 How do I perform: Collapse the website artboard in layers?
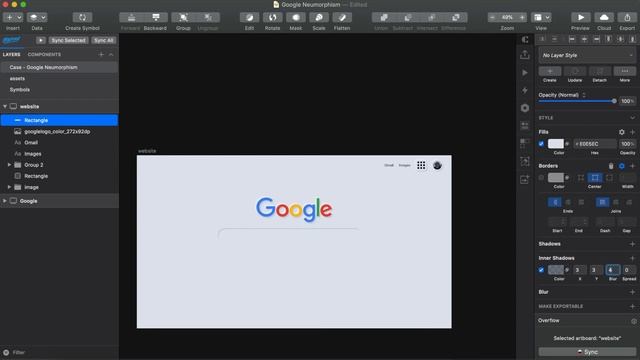coord(5,107)
